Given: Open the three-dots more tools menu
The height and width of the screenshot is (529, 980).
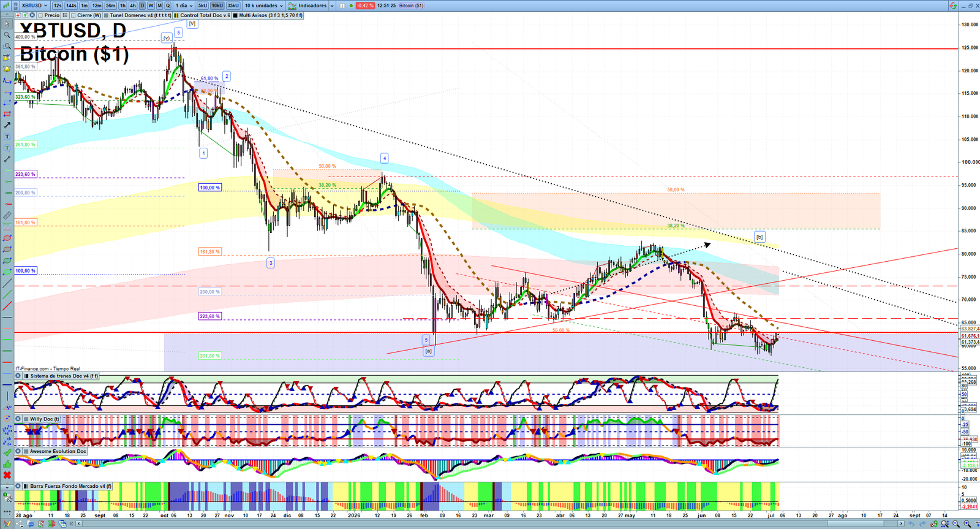Looking at the screenshot, I should click(7, 512).
